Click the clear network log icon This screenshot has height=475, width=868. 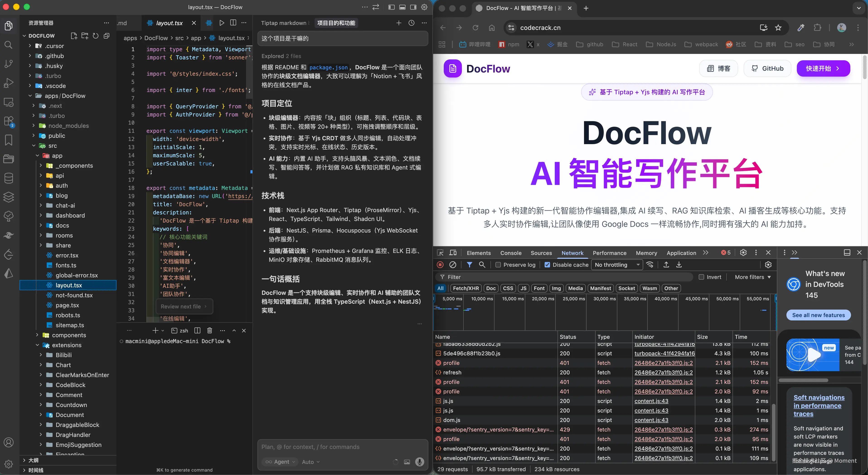tap(453, 265)
